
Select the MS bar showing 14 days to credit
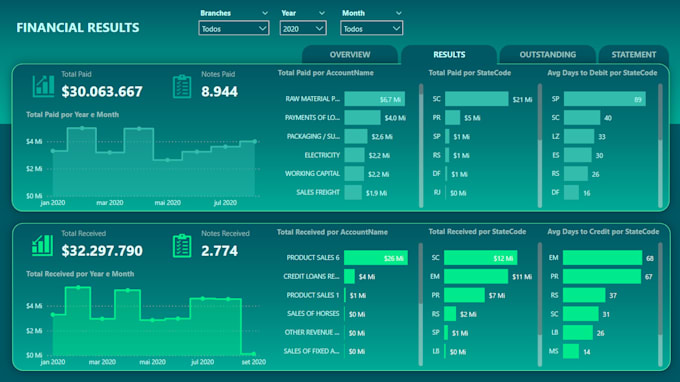(571, 351)
